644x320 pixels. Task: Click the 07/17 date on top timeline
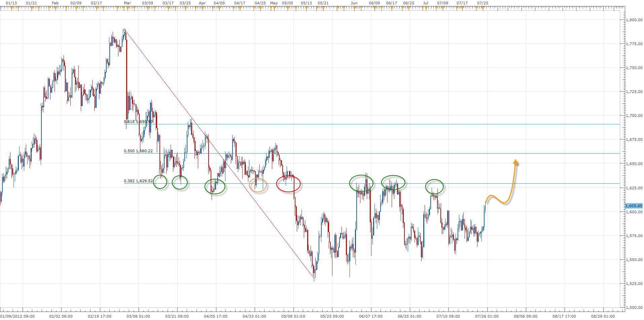[x=462, y=3]
